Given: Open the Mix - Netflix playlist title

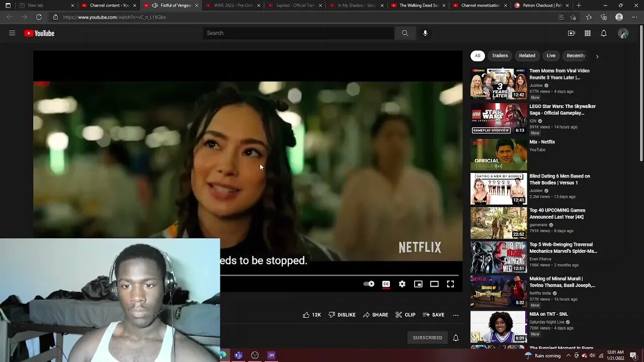Looking at the screenshot, I should coord(542,142).
